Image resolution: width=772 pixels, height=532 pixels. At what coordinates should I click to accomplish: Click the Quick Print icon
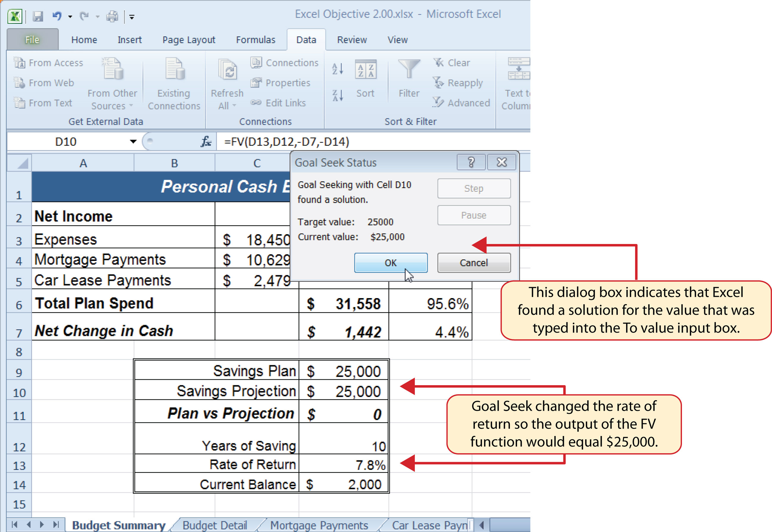[112, 16]
